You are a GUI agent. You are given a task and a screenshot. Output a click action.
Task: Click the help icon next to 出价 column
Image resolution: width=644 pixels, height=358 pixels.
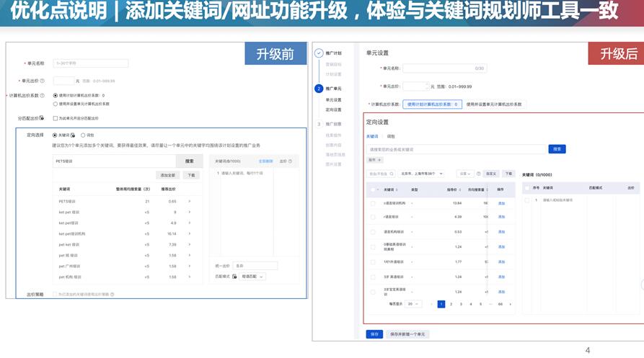[x=291, y=161]
